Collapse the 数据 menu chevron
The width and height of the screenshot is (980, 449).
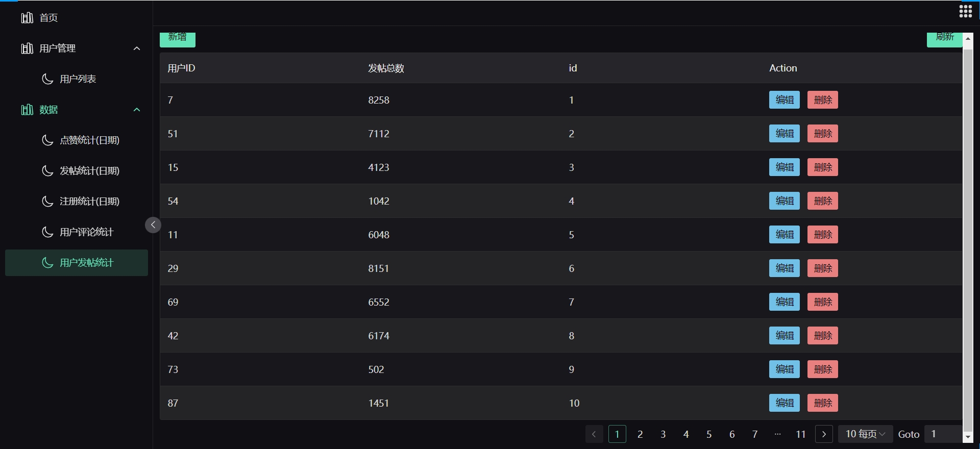pos(137,110)
